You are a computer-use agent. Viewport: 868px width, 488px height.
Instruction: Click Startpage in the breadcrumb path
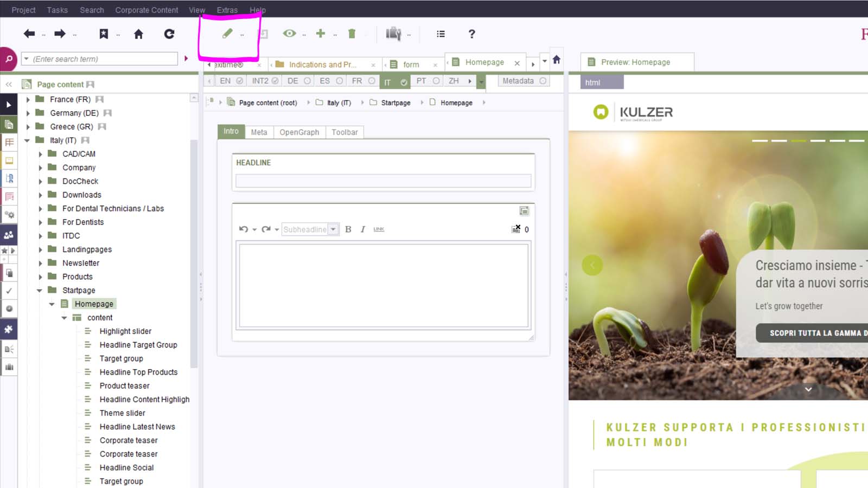395,102
